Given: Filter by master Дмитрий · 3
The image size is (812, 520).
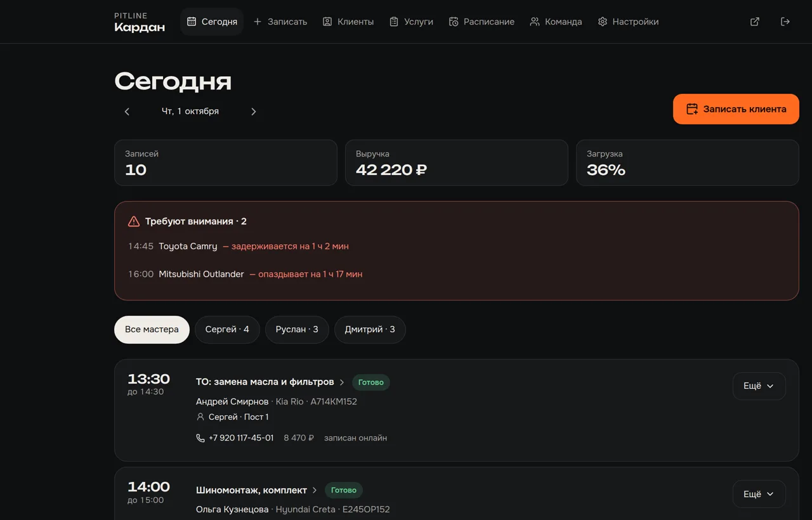Looking at the screenshot, I should coord(370,330).
